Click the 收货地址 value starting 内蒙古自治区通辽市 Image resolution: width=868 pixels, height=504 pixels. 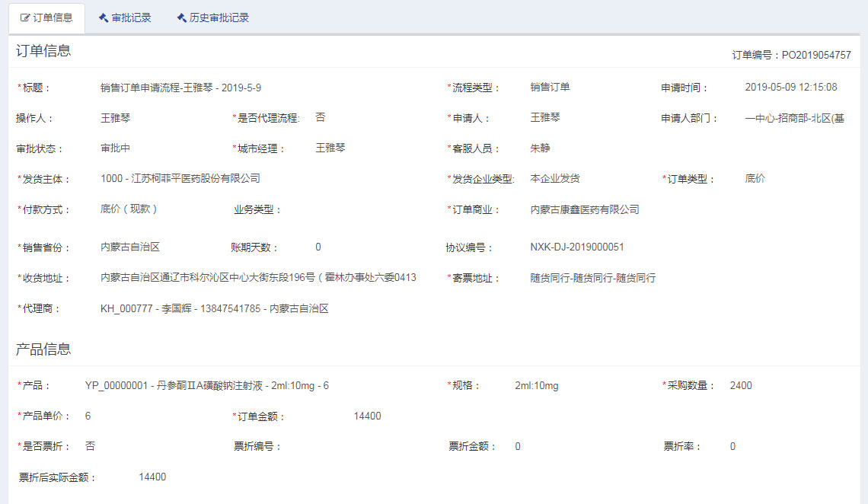tap(258, 277)
